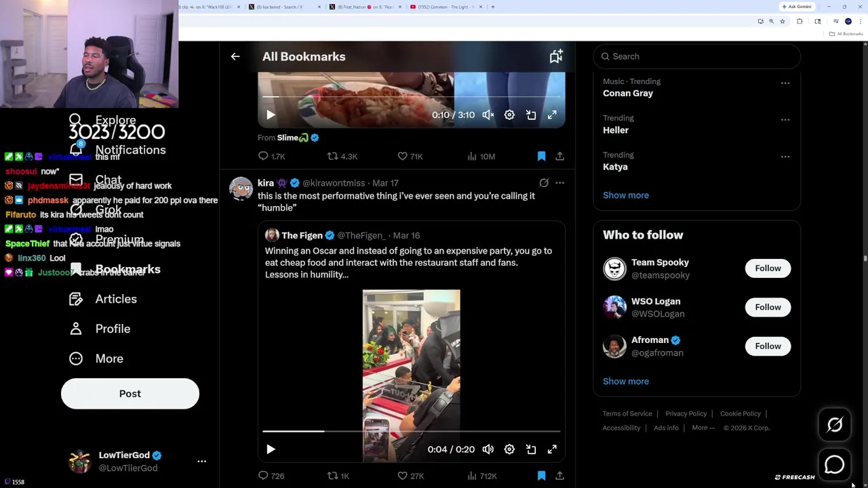
Task: Open LowTierGod account switcher dots
Action: point(201,462)
